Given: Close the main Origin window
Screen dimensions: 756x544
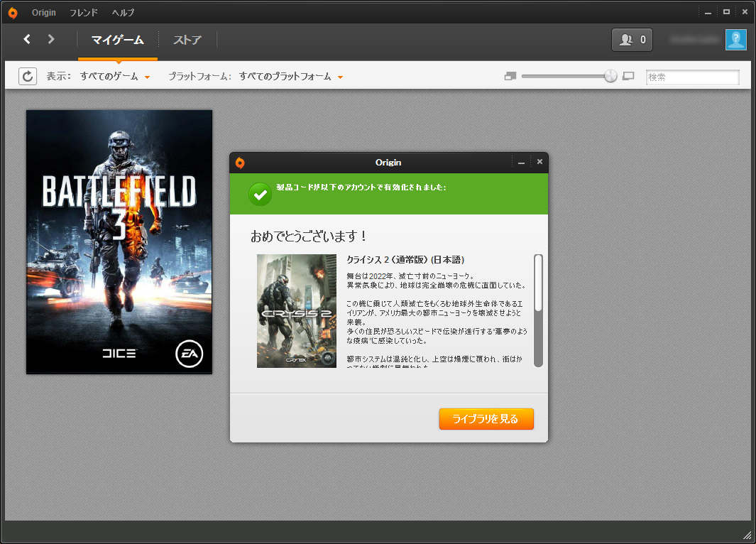Looking at the screenshot, I should [745, 12].
